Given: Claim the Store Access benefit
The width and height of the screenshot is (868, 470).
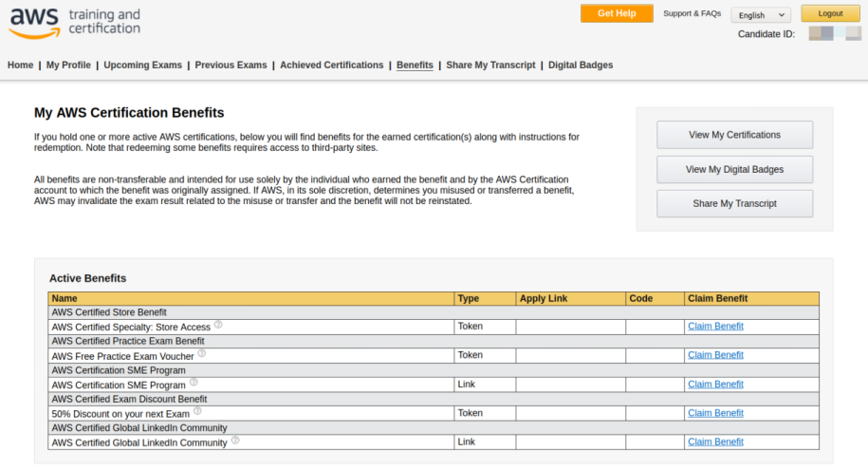Looking at the screenshot, I should tap(715, 326).
